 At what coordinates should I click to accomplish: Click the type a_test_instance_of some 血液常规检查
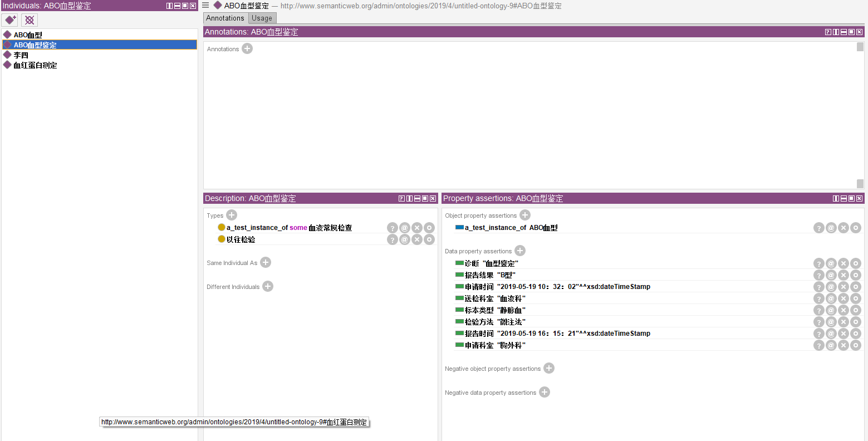coord(289,228)
